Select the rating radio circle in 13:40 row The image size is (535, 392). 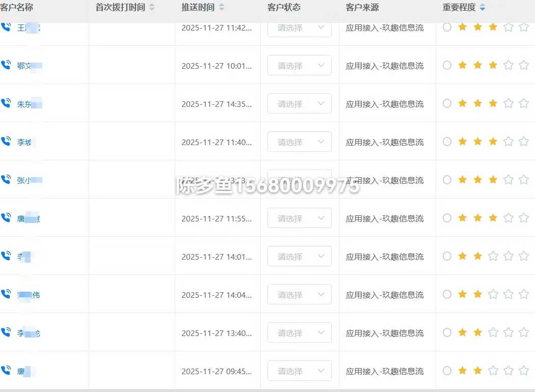[x=447, y=332]
